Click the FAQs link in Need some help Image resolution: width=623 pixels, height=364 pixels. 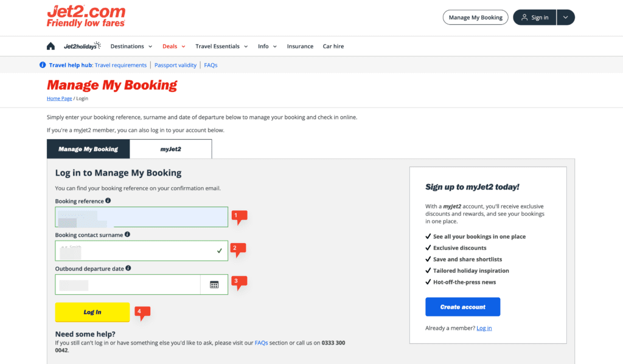pyautogui.click(x=261, y=343)
